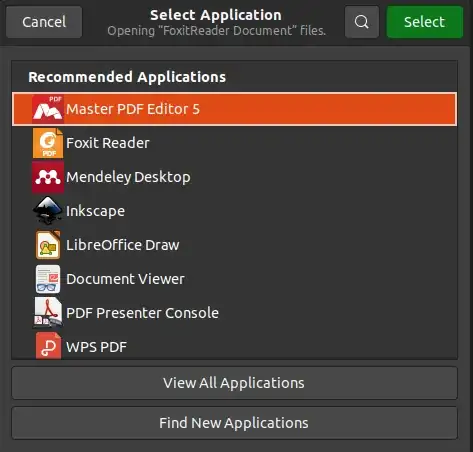Viewport: 473px width, 452px height.
Task: Choose the WPS PDF label
Action: (x=96, y=347)
